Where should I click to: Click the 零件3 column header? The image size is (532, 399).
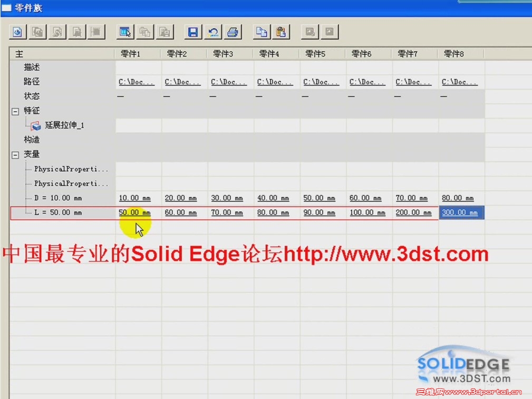[230, 54]
